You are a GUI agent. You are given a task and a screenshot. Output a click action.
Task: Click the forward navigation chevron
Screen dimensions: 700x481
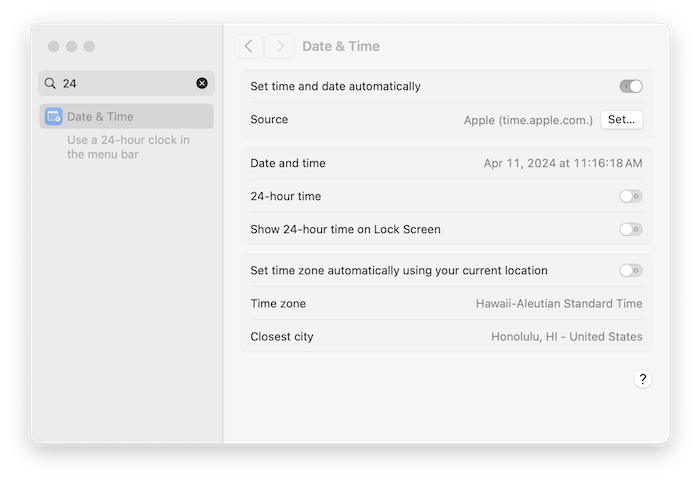point(280,46)
